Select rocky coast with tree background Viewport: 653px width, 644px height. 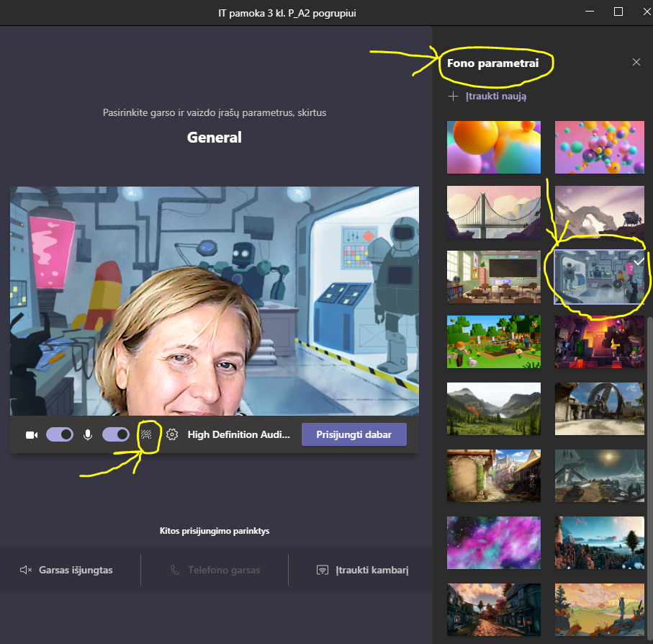(599, 542)
